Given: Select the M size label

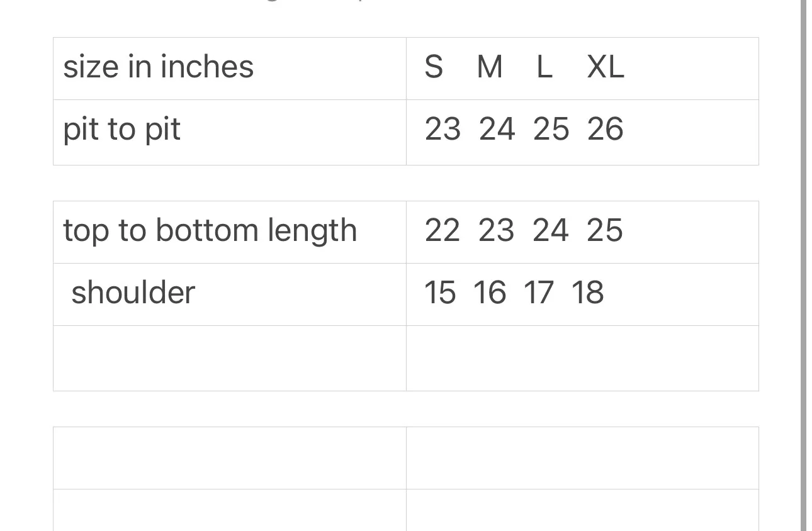Looking at the screenshot, I should pyautogui.click(x=490, y=67).
